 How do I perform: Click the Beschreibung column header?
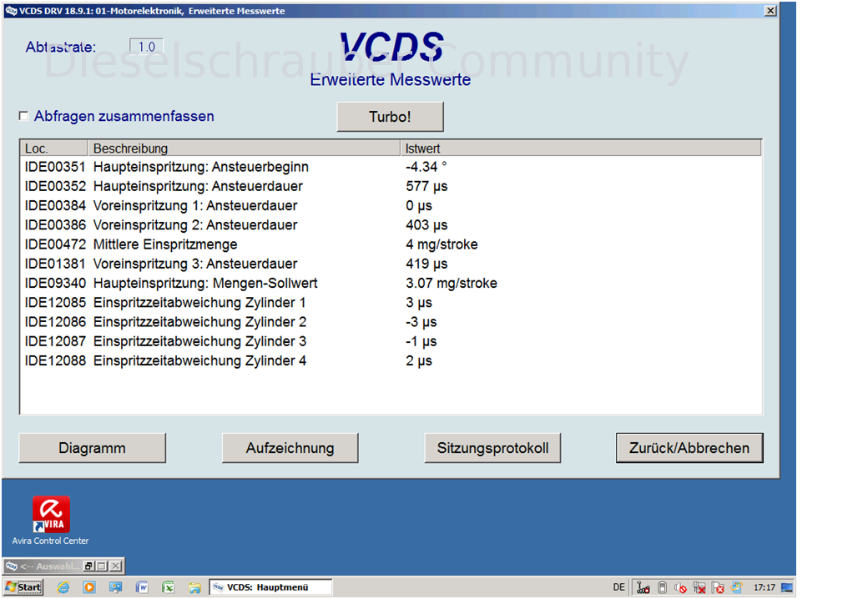click(x=244, y=148)
